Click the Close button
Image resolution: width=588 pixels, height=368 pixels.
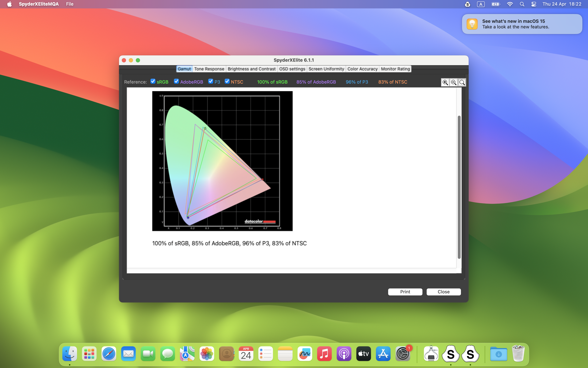(443, 292)
